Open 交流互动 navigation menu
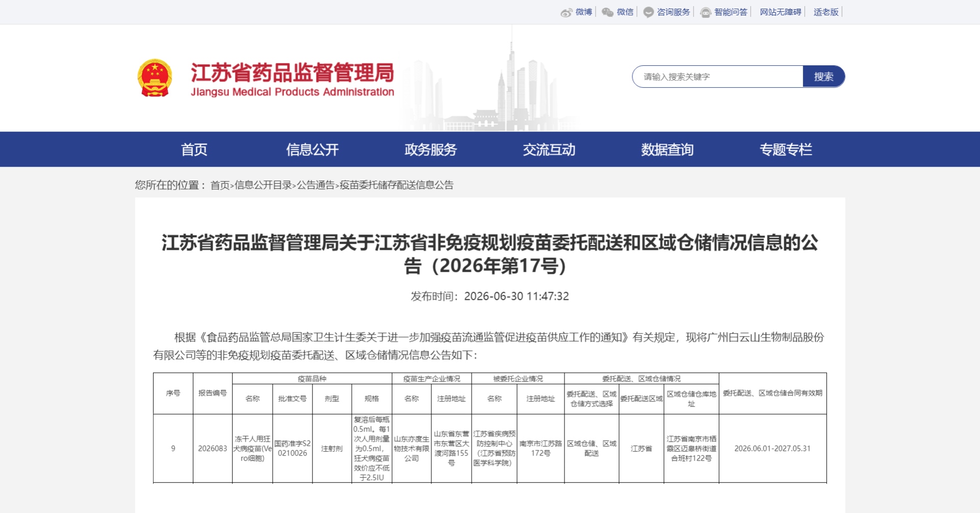980x513 pixels. (549, 149)
